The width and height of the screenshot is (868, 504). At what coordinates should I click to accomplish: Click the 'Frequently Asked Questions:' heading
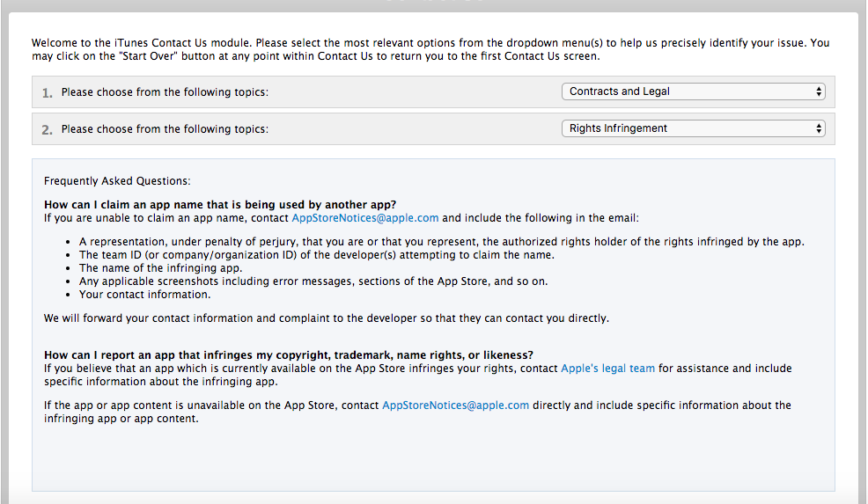[x=117, y=181]
